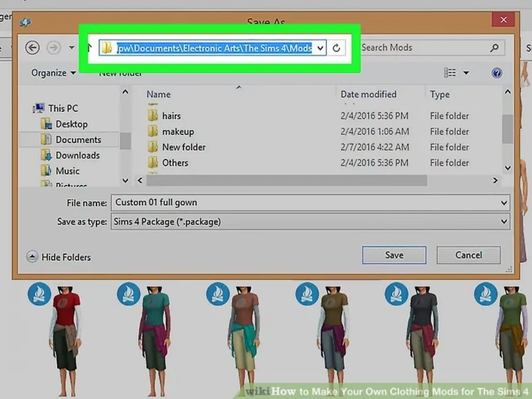Image resolution: width=532 pixels, height=399 pixels.
Task: Expand the address bar path dropdown
Action: [320, 48]
